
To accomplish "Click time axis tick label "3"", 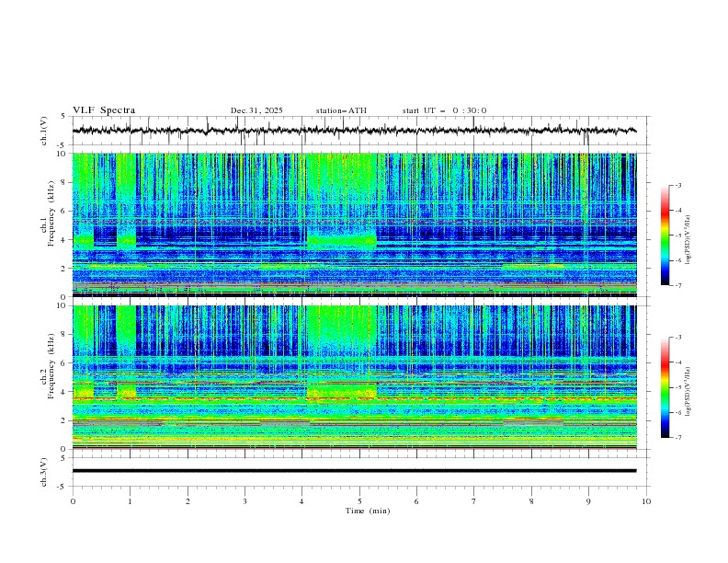I will pyautogui.click(x=245, y=501).
